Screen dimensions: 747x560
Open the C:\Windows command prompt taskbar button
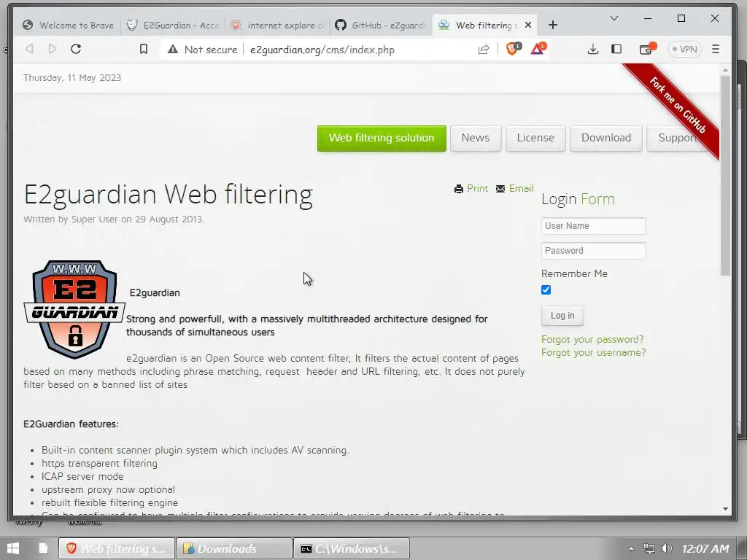(352, 548)
